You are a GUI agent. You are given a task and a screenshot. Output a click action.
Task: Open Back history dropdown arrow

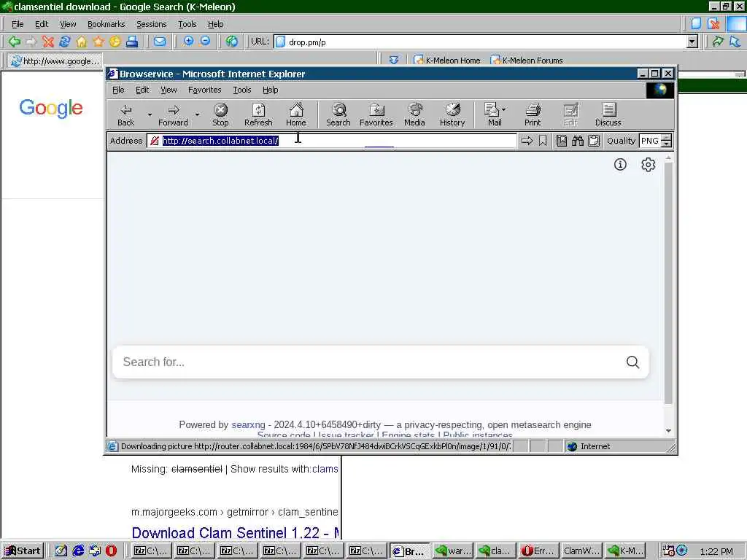tap(150, 114)
